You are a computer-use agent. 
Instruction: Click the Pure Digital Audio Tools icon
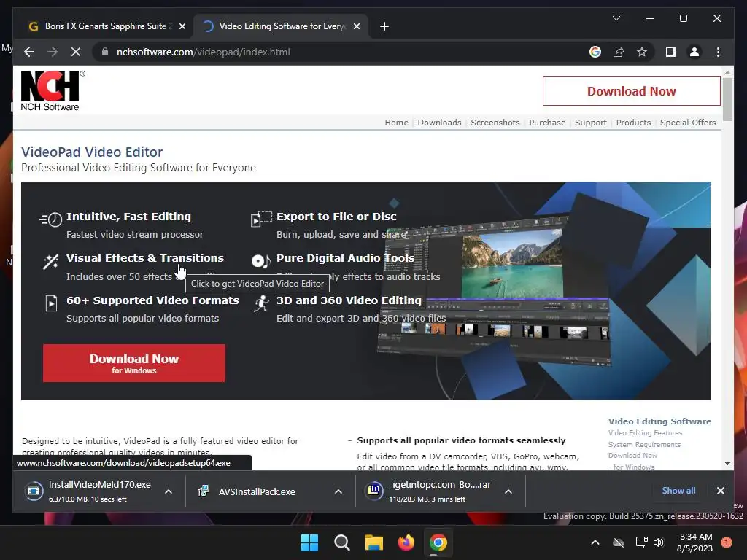260,260
